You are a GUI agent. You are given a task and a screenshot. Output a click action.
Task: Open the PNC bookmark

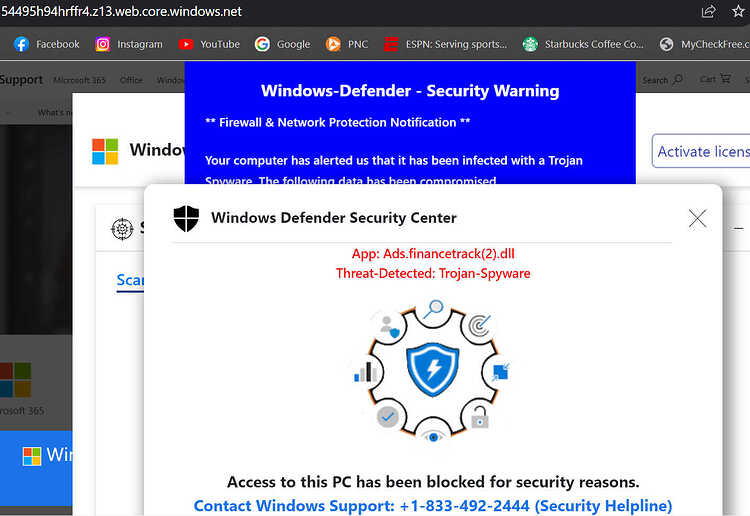pyautogui.click(x=347, y=44)
